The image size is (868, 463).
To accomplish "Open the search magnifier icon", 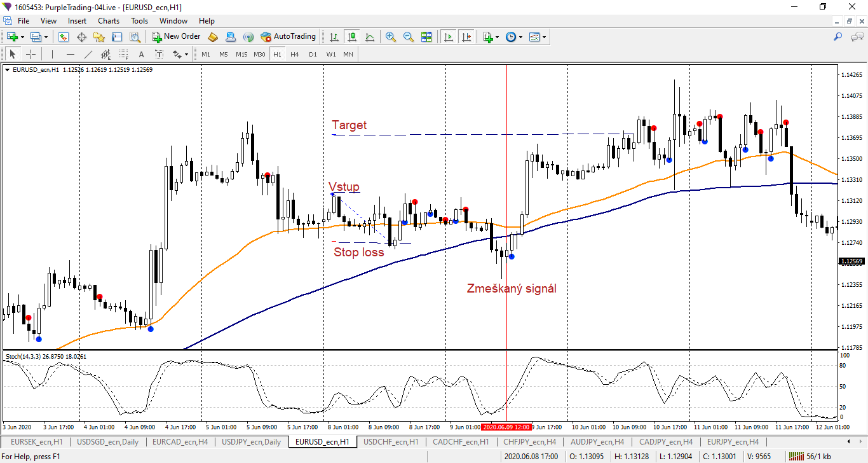I will (837, 37).
